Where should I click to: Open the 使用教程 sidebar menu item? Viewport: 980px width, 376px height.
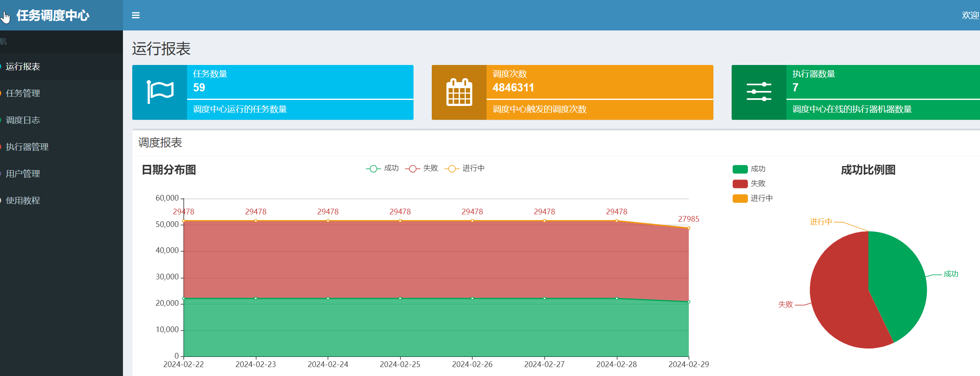pyautogui.click(x=61, y=201)
